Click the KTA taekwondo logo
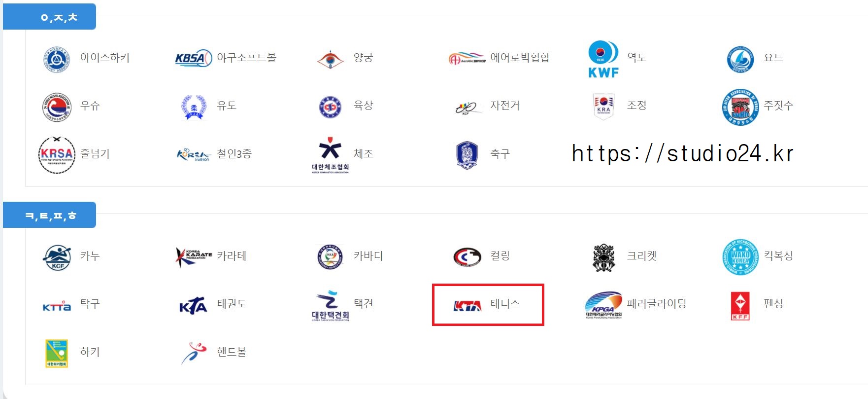 [x=194, y=306]
